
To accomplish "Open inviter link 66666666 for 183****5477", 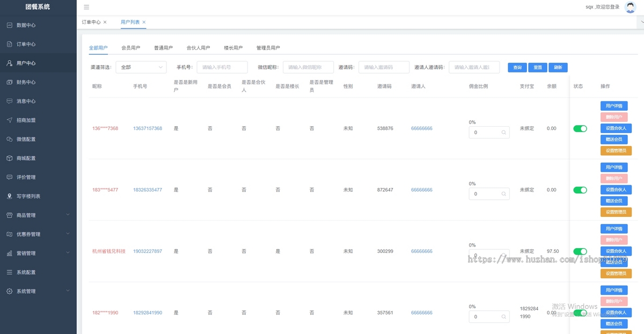I will click(x=422, y=190).
